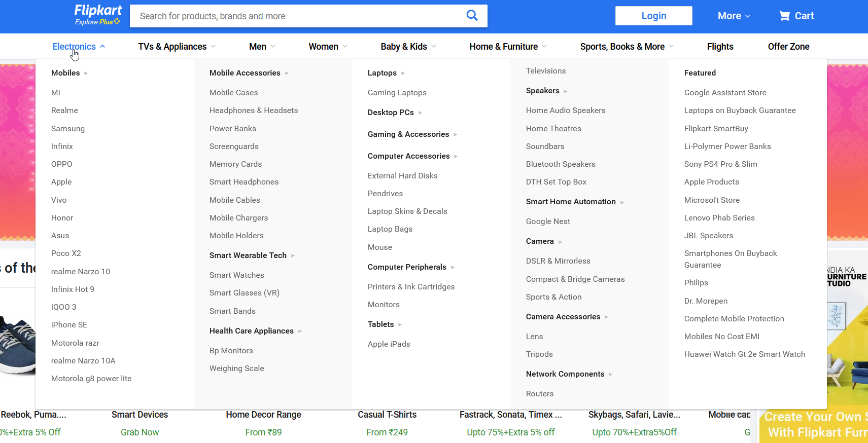Expand Home & Furniture menu
This screenshot has height=443, width=868.
click(x=508, y=47)
